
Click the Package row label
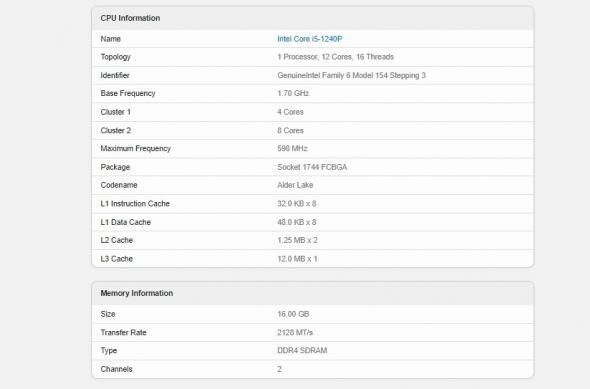pos(115,167)
